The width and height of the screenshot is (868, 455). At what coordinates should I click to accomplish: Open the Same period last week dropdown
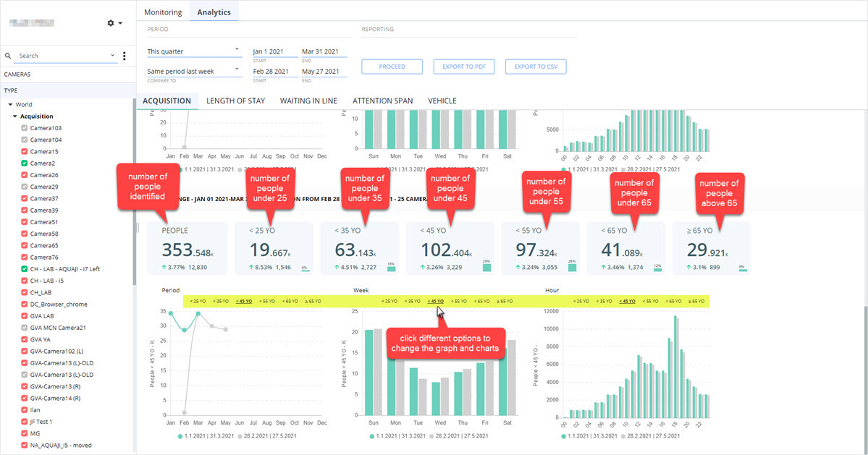[x=194, y=71]
